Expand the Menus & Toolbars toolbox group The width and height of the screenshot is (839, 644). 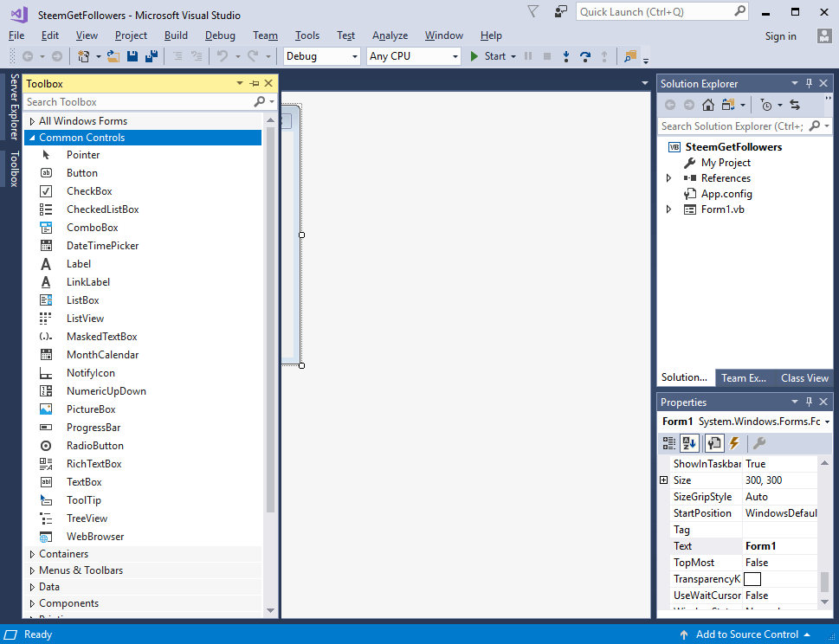[32, 570]
